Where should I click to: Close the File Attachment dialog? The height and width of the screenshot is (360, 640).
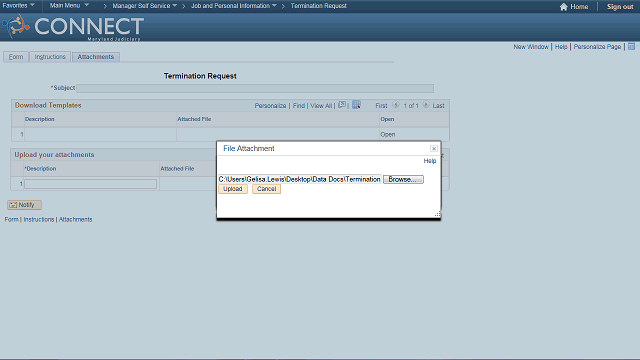434,149
